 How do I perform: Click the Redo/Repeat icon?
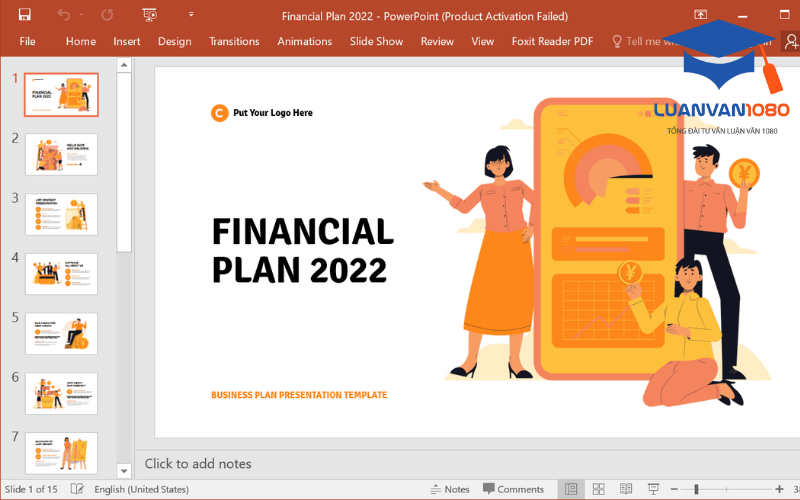point(107,15)
